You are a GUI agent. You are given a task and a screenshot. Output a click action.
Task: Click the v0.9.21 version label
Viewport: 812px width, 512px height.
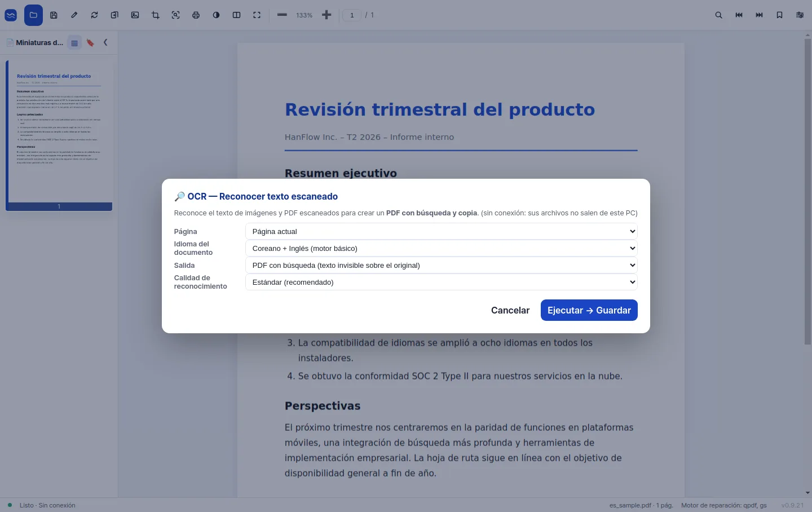click(x=792, y=505)
